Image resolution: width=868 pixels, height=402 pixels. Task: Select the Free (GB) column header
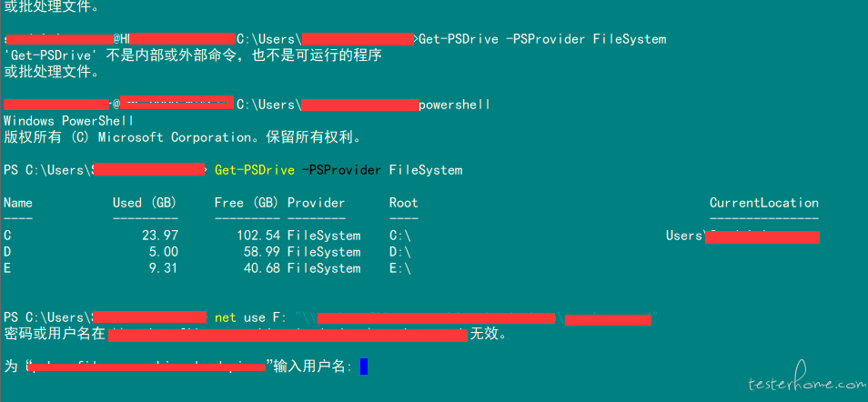(247, 203)
